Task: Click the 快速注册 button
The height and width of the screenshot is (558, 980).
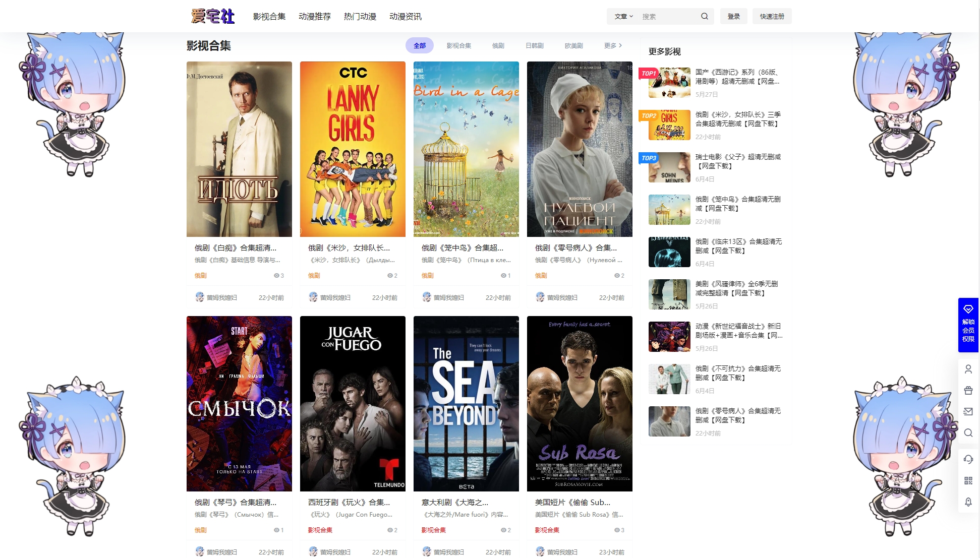Action: click(x=772, y=16)
